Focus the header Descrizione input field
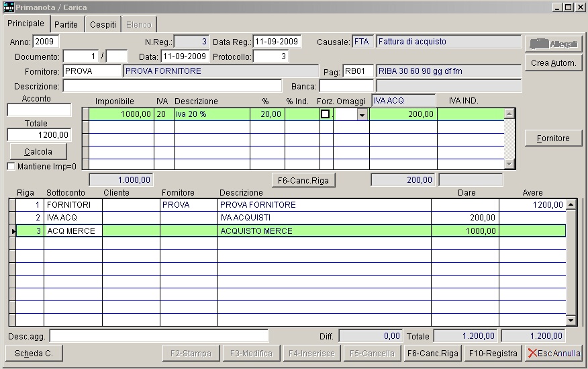This screenshot has height=369, width=588. tap(172, 86)
